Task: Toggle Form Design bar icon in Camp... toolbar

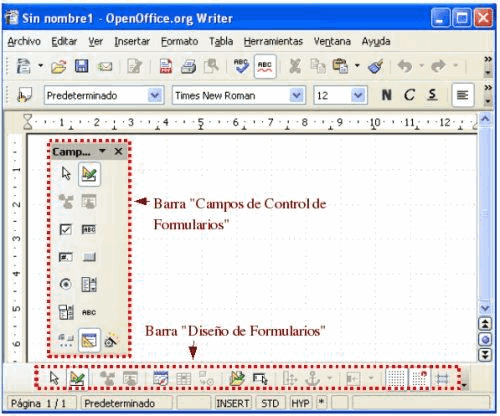Action: pyautogui.click(x=89, y=340)
